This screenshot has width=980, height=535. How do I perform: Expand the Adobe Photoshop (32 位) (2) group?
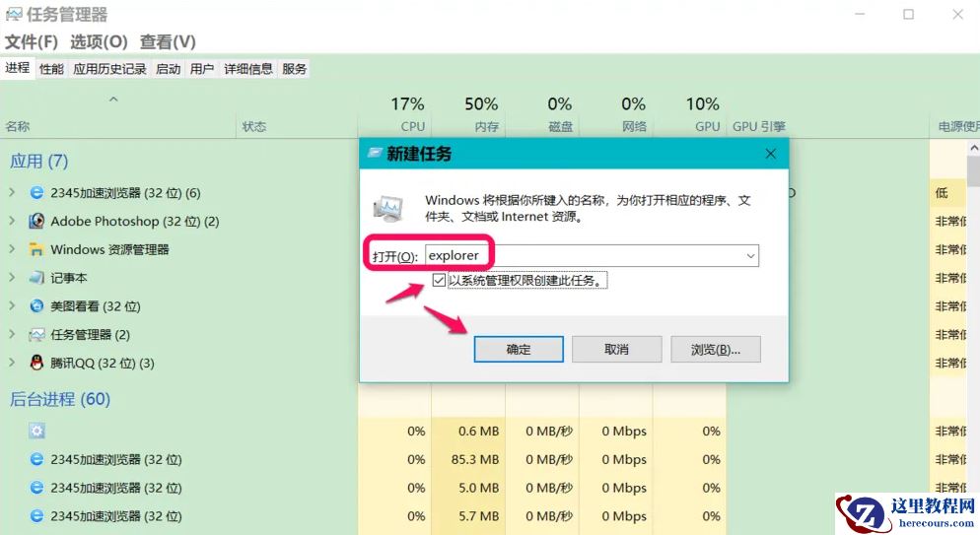click(x=12, y=221)
